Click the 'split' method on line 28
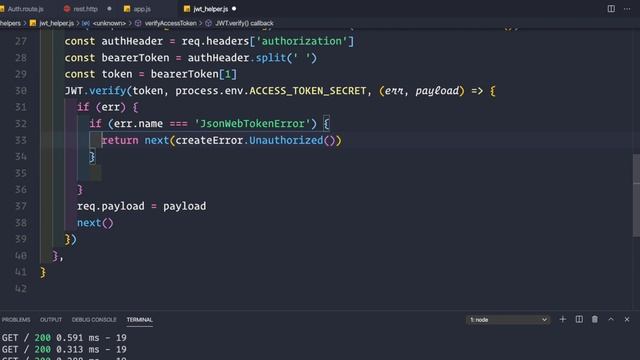Screen dimensions: 640x360 click(x=271, y=58)
